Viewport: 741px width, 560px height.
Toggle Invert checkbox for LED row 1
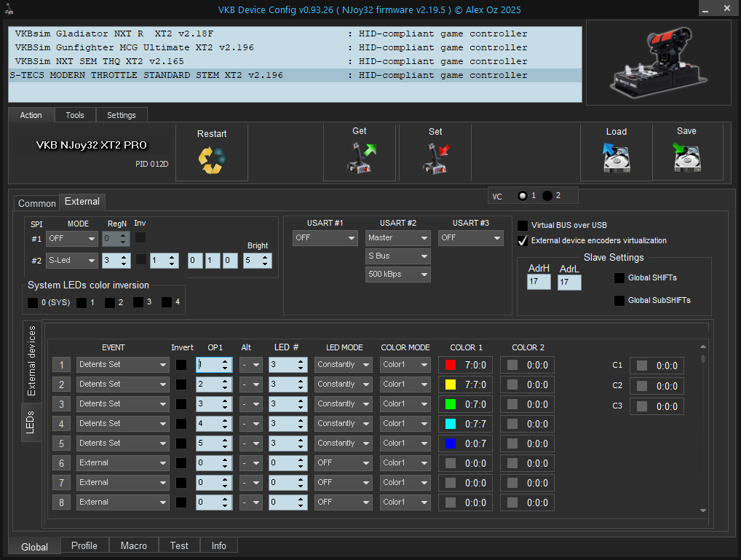(x=181, y=365)
